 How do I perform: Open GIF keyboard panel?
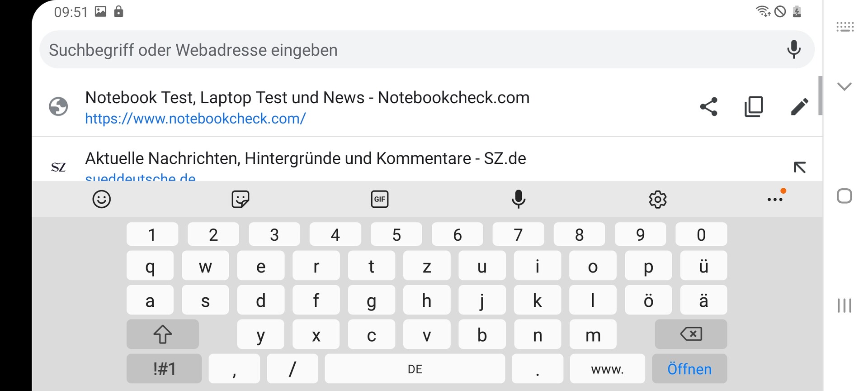[379, 199]
